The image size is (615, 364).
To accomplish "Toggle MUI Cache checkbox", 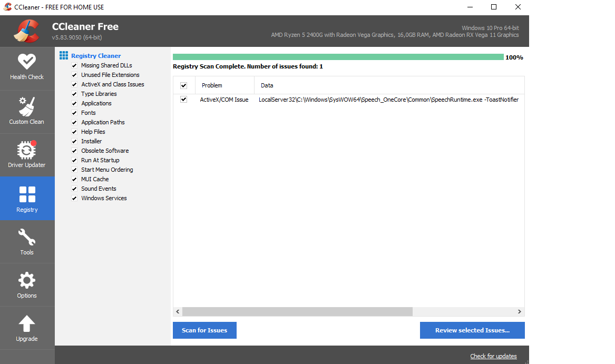I will [74, 179].
